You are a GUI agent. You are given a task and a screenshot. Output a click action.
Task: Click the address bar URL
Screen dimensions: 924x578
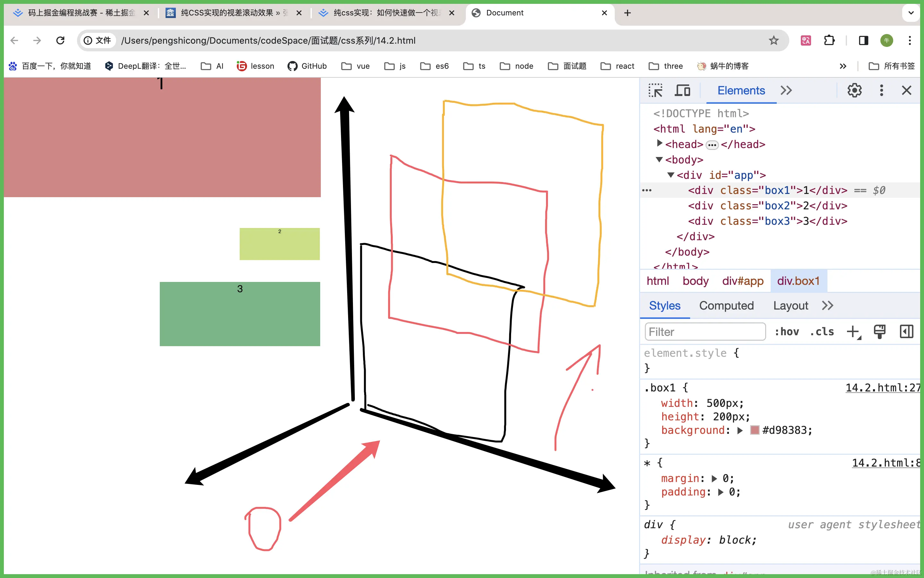[268, 40]
